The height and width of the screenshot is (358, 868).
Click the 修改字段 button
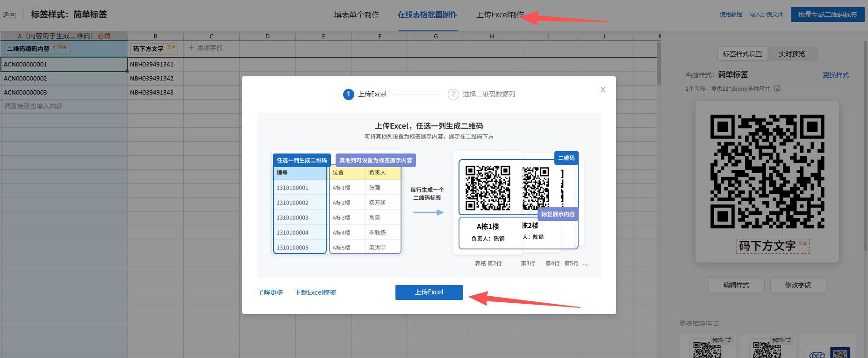(x=798, y=285)
